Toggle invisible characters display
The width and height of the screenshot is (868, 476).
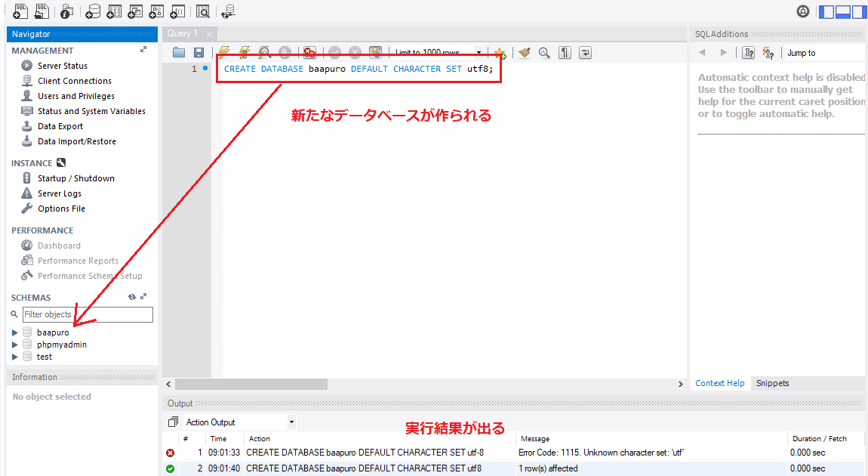point(565,53)
